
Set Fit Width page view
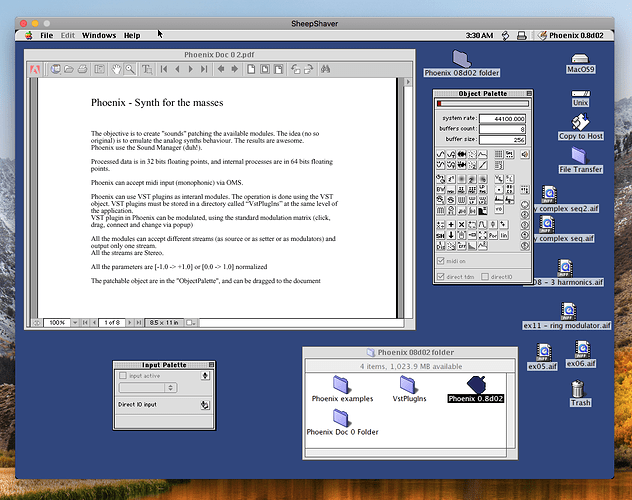pos(279,69)
